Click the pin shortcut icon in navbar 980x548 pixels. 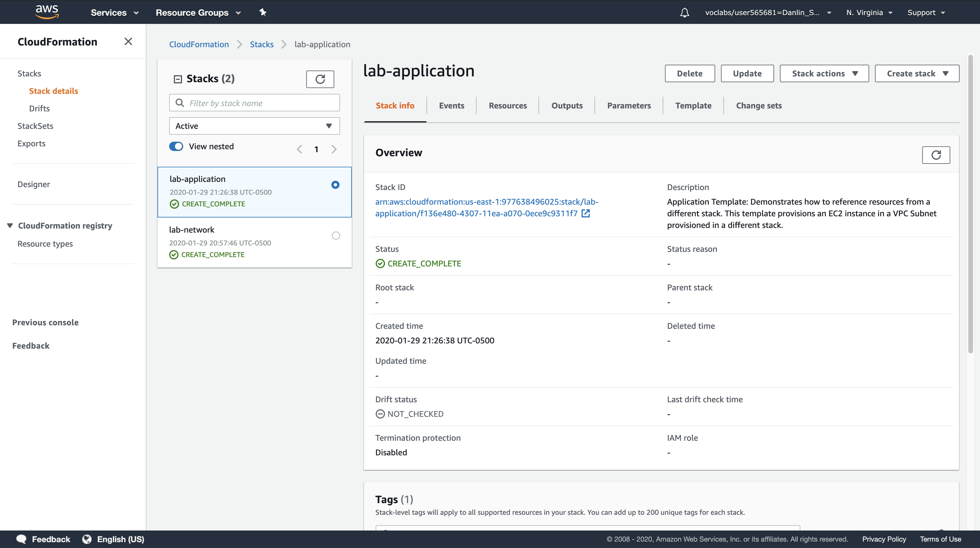(262, 12)
